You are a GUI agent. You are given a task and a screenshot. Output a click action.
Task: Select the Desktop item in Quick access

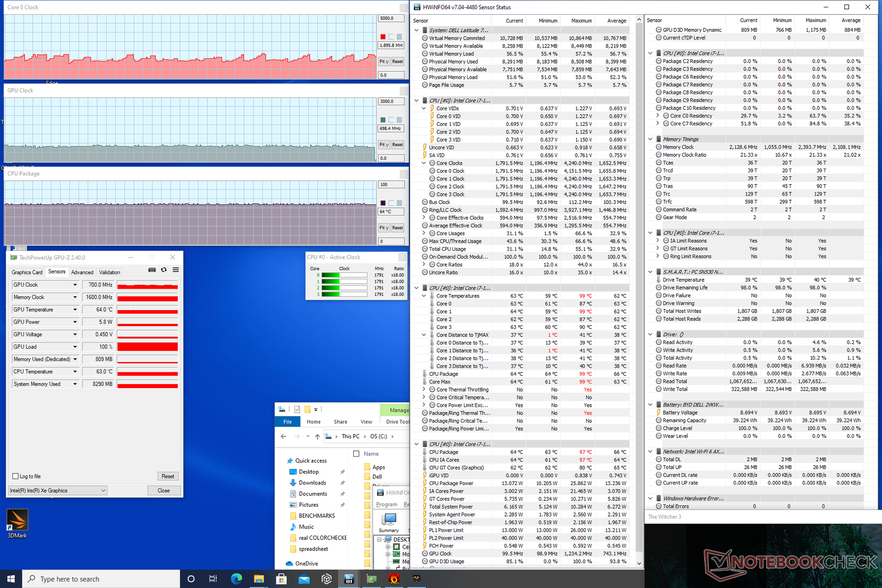(x=309, y=472)
